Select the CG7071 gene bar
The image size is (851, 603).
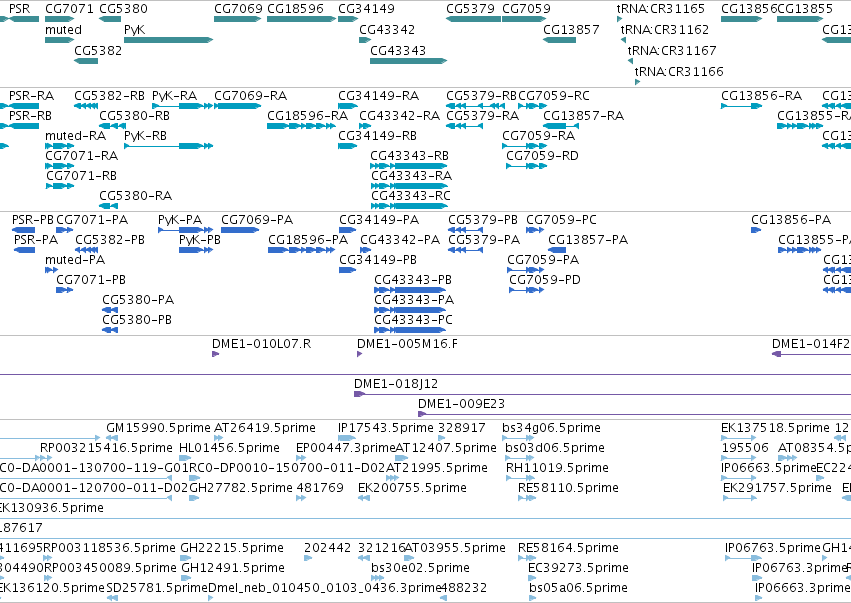pyautogui.click(x=59, y=19)
